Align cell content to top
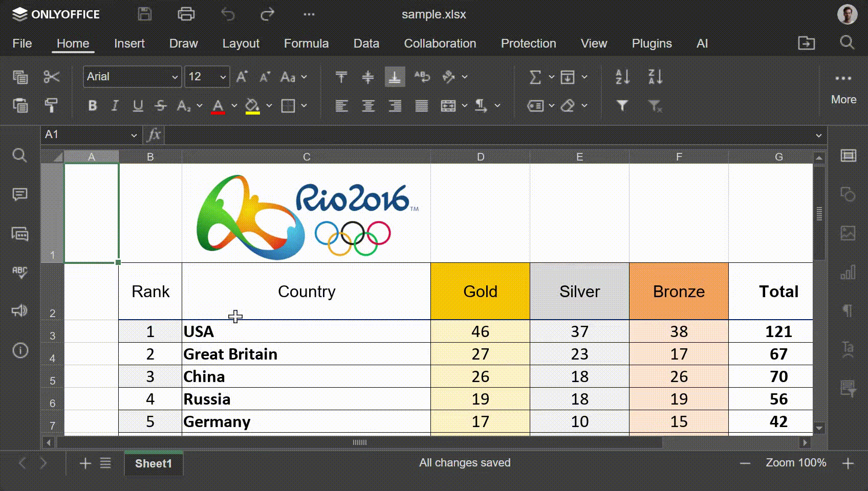The image size is (868, 491). point(341,77)
